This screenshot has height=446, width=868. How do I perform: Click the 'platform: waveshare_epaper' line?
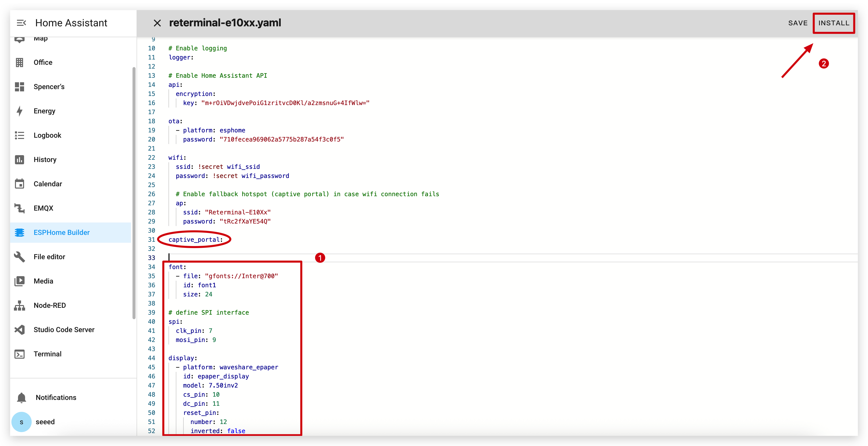(227, 367)
